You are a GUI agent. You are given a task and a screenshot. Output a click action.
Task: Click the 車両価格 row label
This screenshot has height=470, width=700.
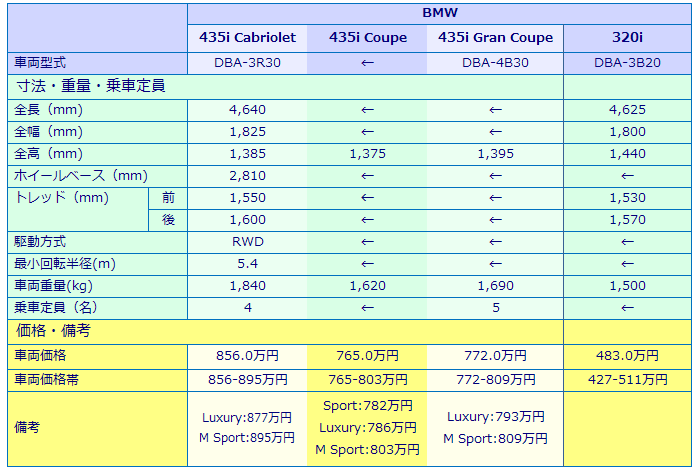97,356
